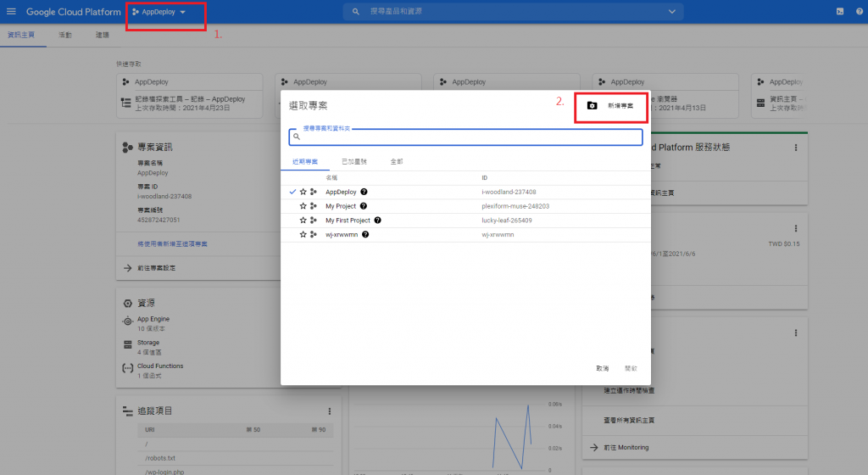Click the /robots.txt trace URI

[160, 458]
